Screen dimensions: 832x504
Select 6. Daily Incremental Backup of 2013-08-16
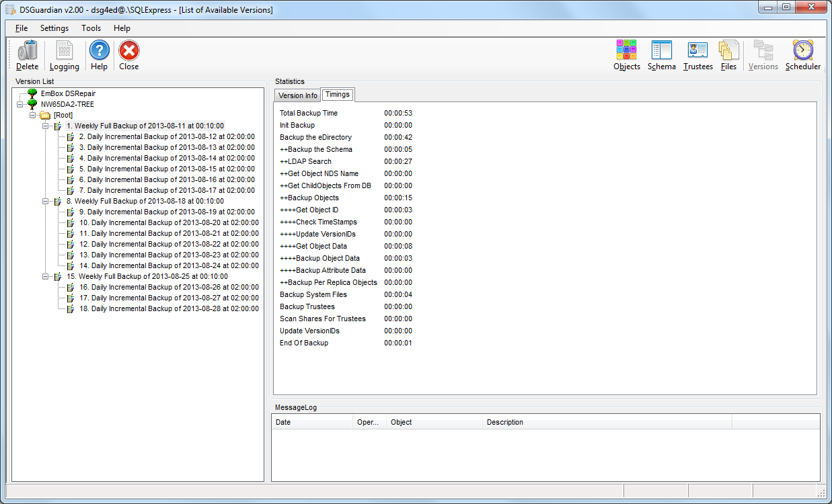tap(167, 179)
